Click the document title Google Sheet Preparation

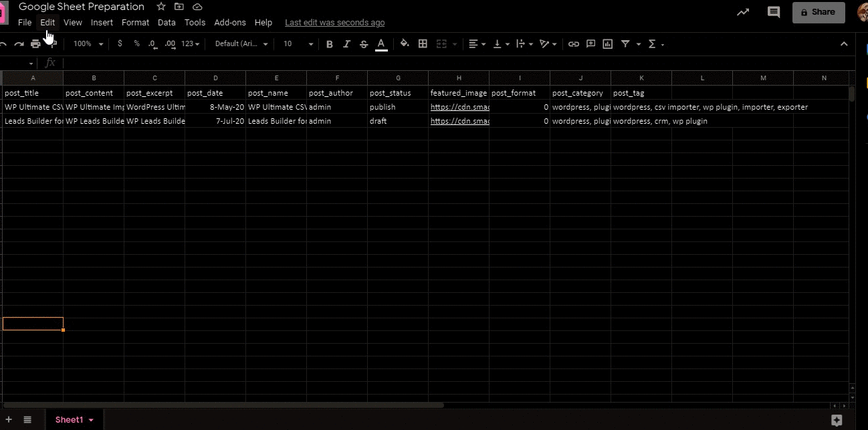82,7
